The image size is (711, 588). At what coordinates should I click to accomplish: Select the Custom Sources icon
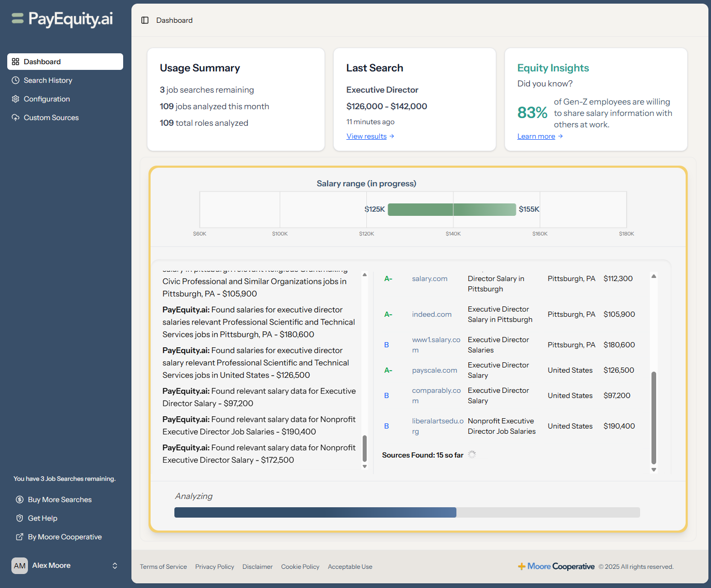click(16, 117)
